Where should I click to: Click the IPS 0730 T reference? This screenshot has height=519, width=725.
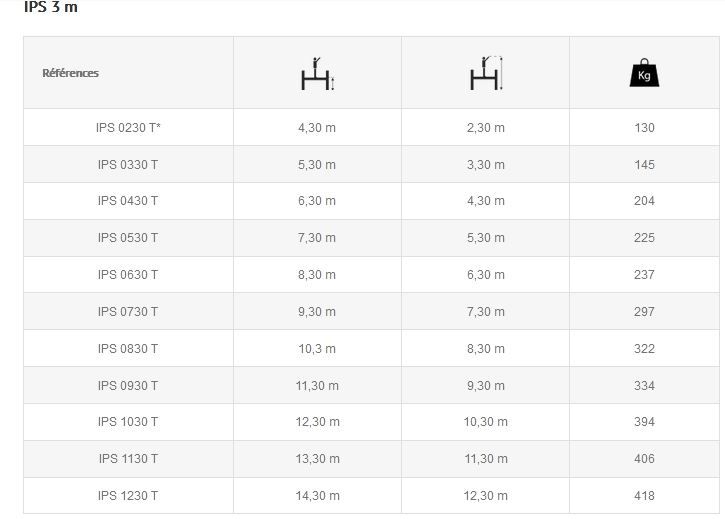[128, 312]
